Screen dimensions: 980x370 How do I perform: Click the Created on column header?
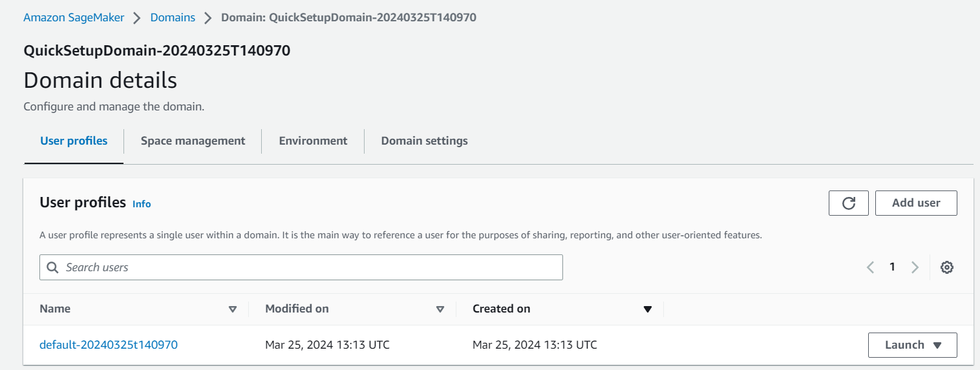click(502, 309)
